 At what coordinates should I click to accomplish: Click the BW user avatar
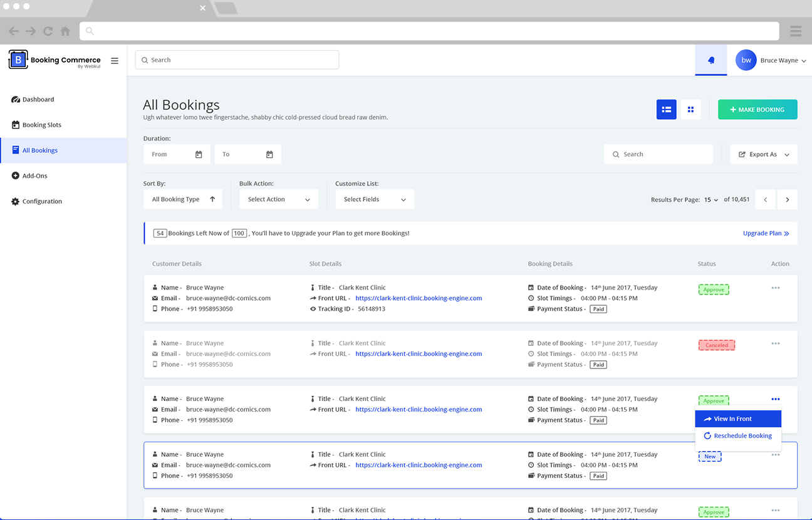point(746,60)
